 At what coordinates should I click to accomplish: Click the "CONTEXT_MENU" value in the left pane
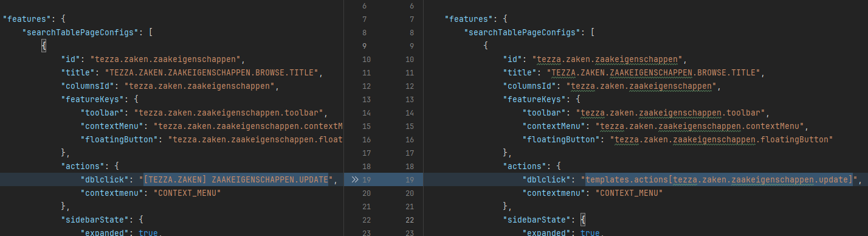pyautogui.click(x=188, y=193)
